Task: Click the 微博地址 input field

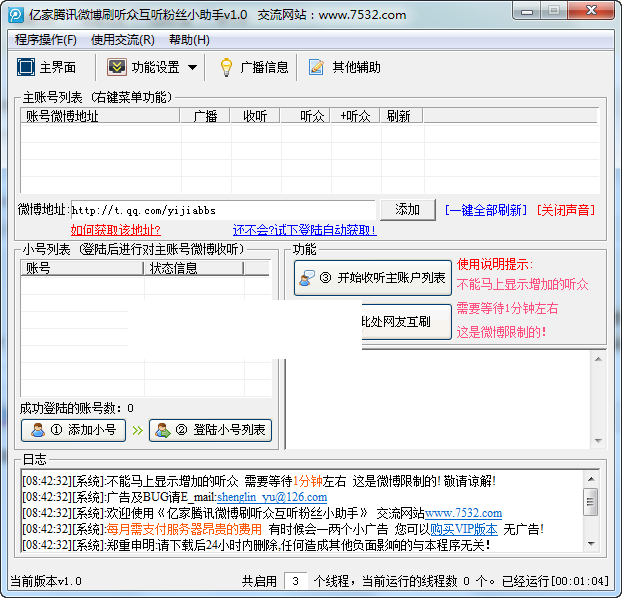Action: 222,210
